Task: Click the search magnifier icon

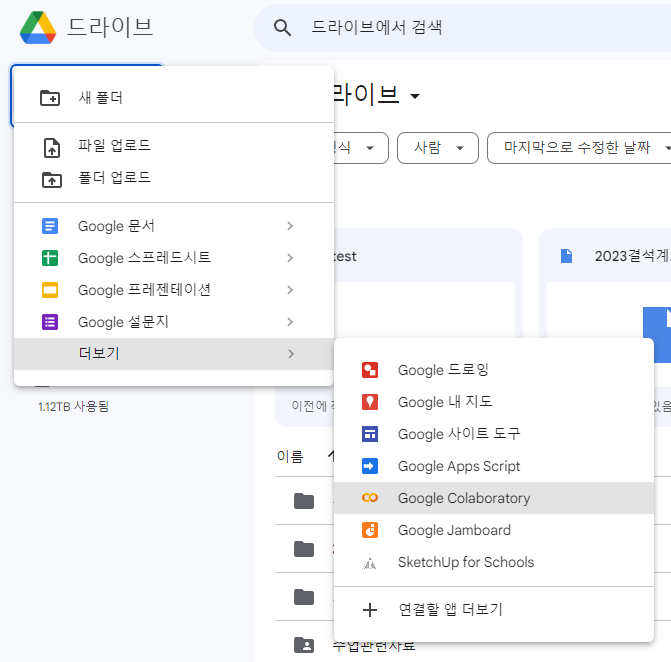Action: 282,28
